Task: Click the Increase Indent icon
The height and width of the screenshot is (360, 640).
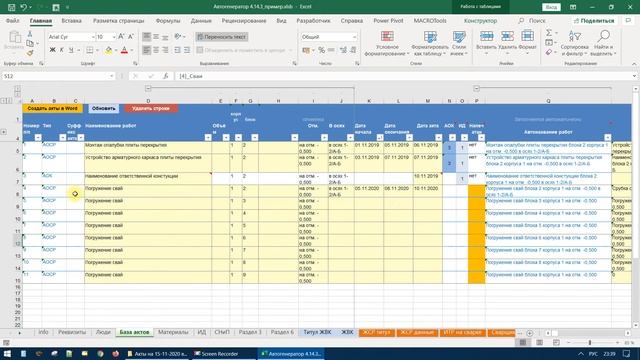Action: [x=187, y=50]
